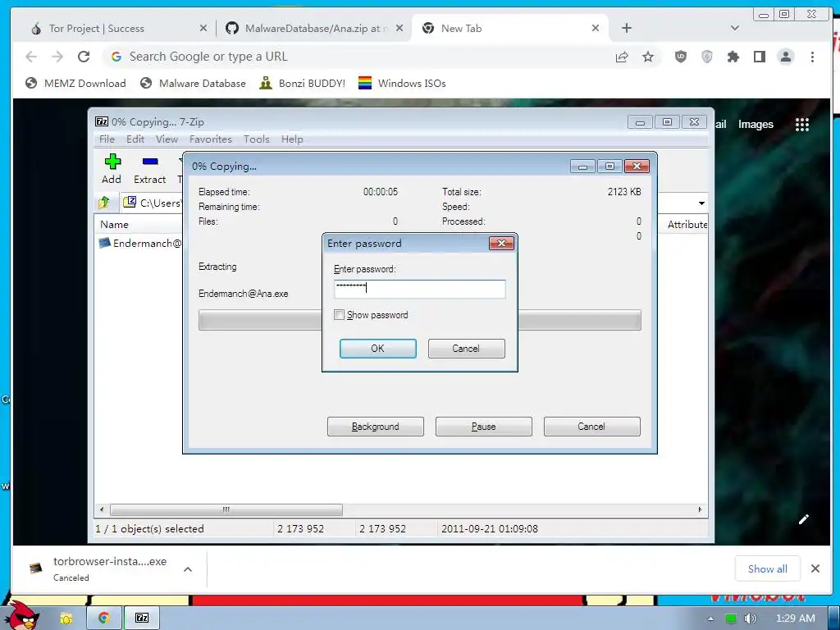The height and width of the screenshot is (630, 840).
Task: Open the folder icon in taskbar
Action: 66,619
